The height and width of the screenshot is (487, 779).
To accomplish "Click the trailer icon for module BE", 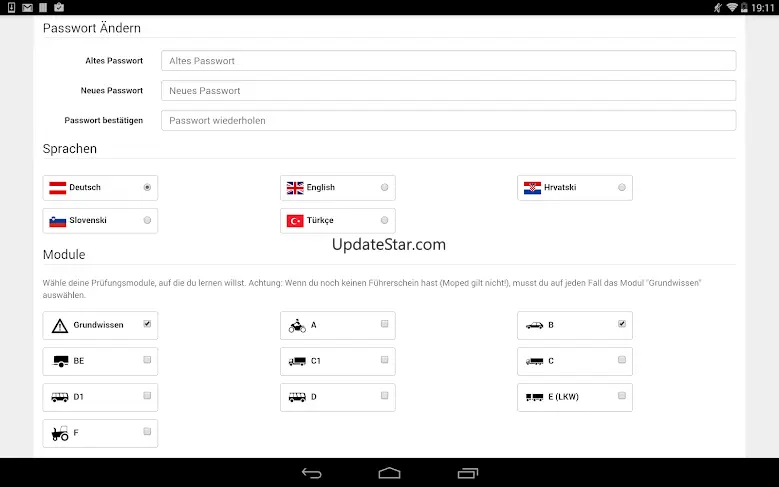I will point(60,361).
